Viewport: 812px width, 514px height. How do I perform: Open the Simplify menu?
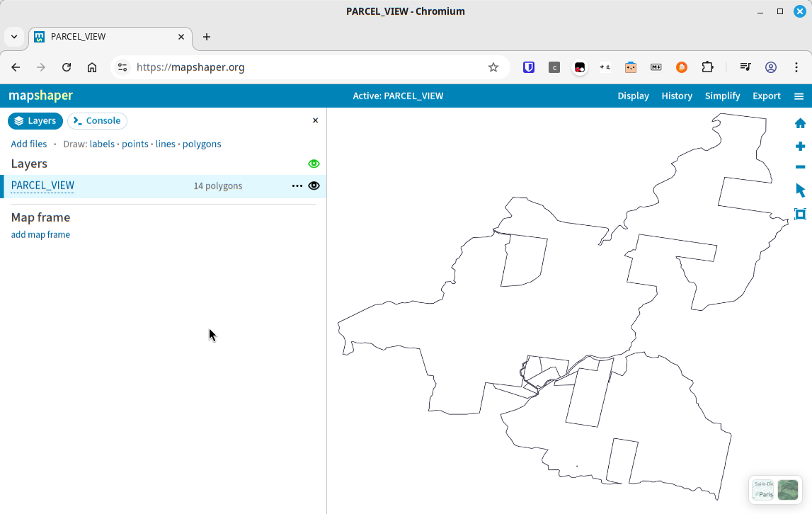[x=722, y=96]
